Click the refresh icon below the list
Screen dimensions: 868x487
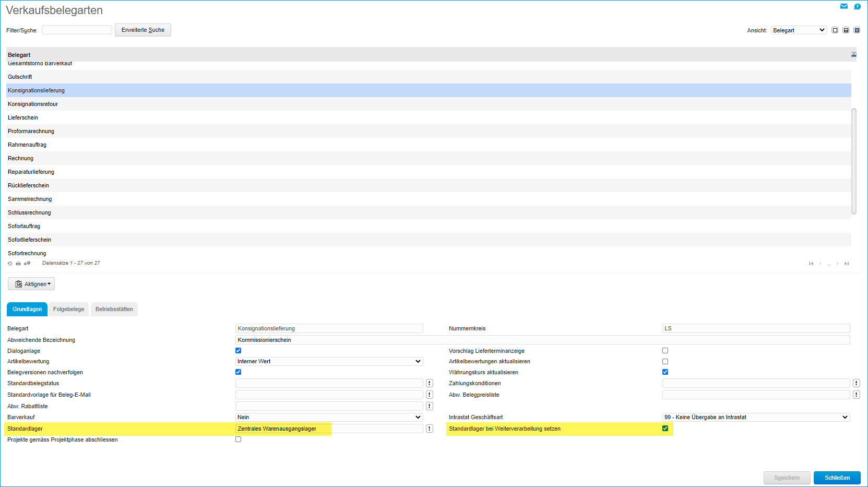pyautogui.click(x=10, y=264)
